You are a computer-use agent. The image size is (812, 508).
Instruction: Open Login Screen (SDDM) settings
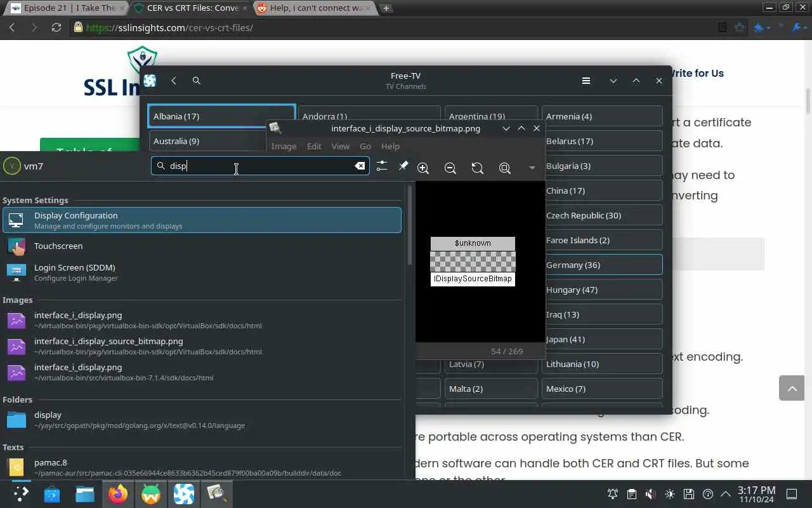202,272
